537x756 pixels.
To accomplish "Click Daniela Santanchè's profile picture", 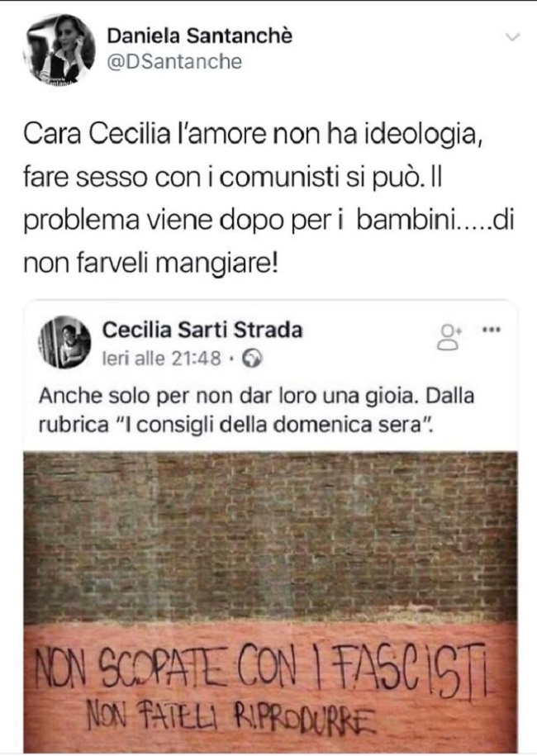I will [x=58, y=49].
